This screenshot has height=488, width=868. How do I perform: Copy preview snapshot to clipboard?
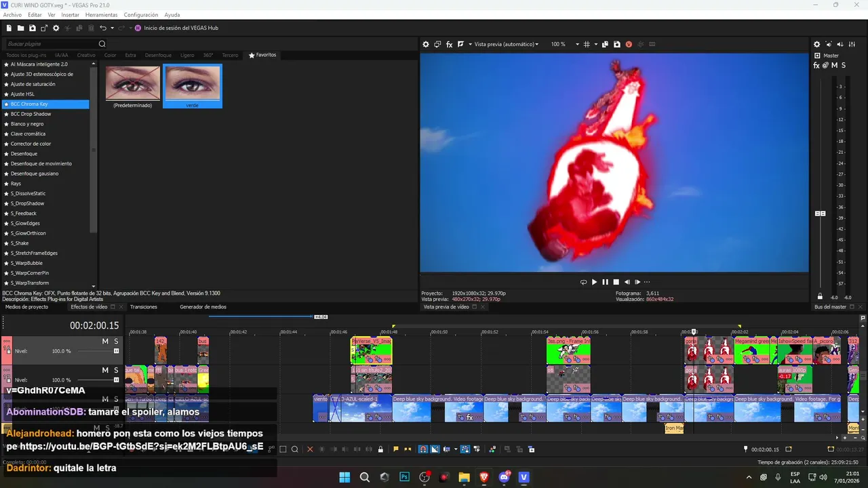coord(605,44)
